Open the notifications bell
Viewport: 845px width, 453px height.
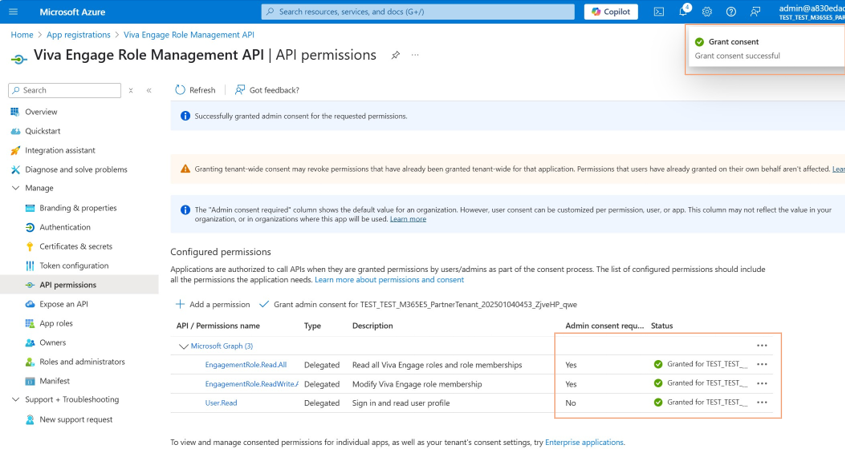(683, 11)
